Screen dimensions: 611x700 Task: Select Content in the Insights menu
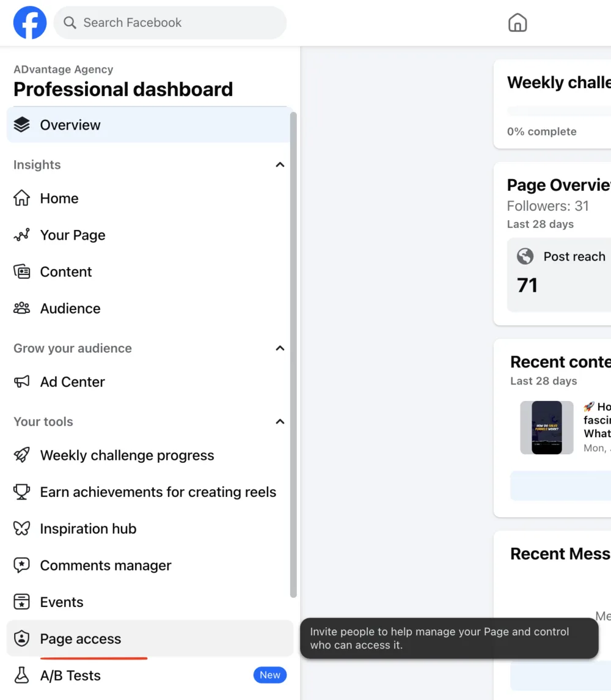(x=66, y=272)
